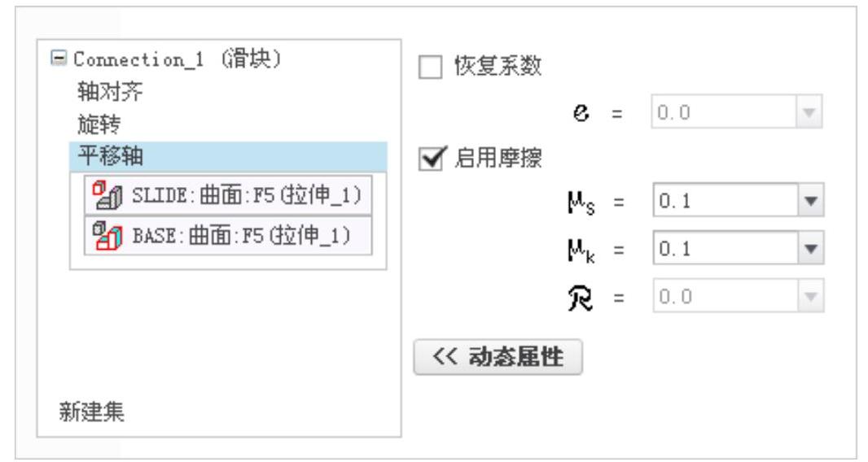868x462 pixels.
Task: Open the μk value dropdown arrow
Action: [x=810, y=248]
